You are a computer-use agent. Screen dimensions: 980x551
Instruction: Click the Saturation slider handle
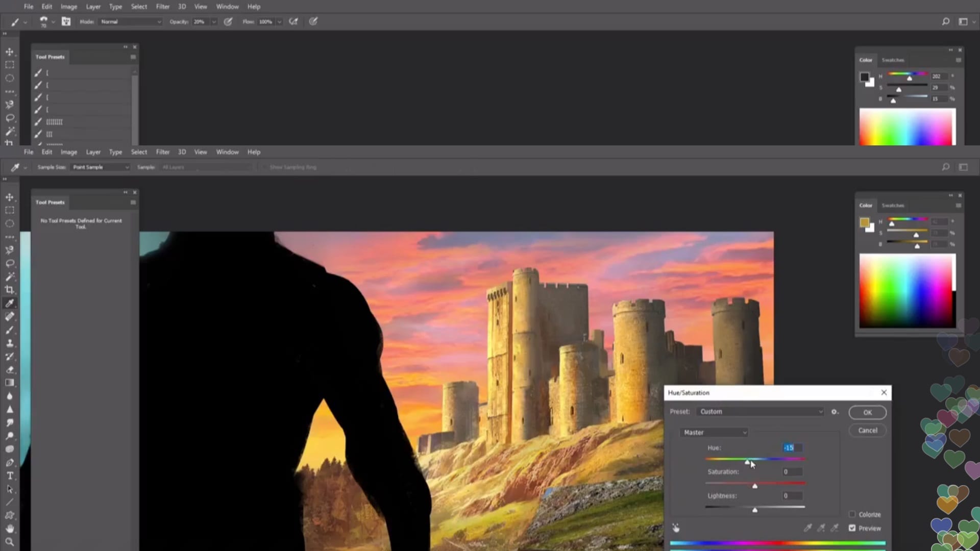pos(755,486)
